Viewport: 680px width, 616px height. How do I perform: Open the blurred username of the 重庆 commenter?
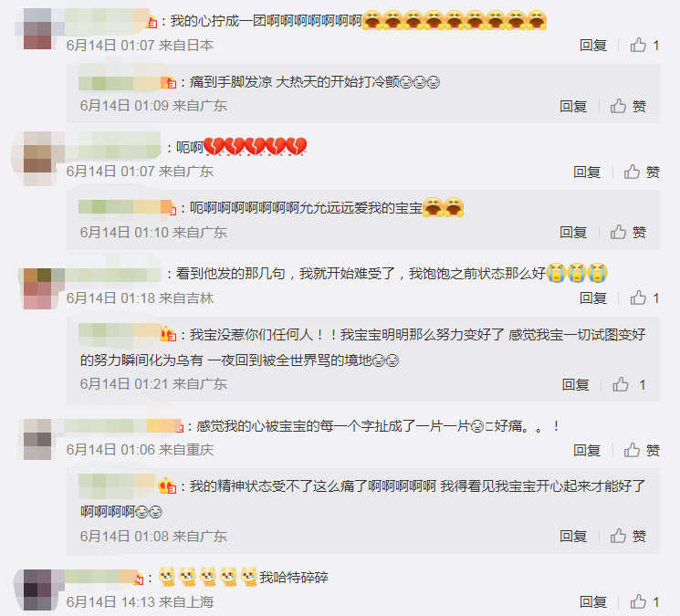click(123, 426)
